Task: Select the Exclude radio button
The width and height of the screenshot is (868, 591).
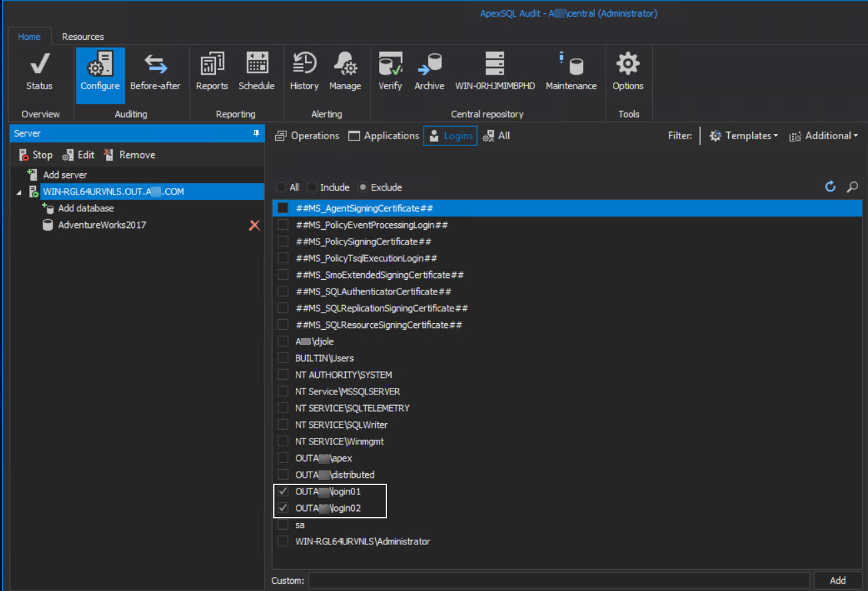Action: coord(362,187)
